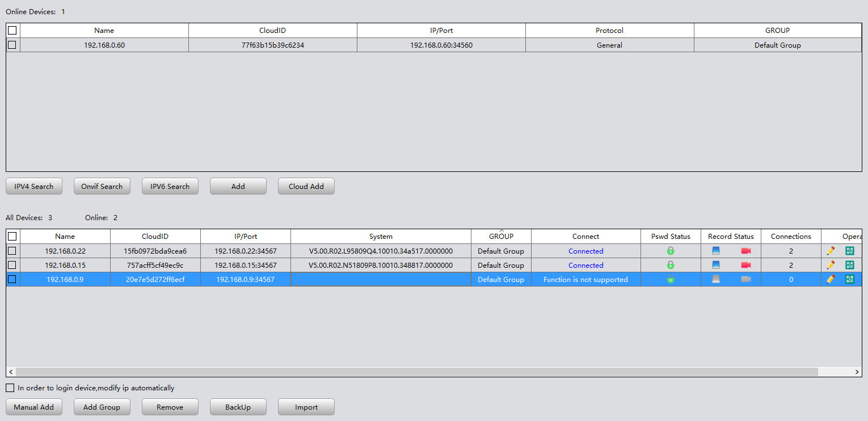
Task: Click red camera record icon for 192.168.0.22
Action: [x=746, y=251]
